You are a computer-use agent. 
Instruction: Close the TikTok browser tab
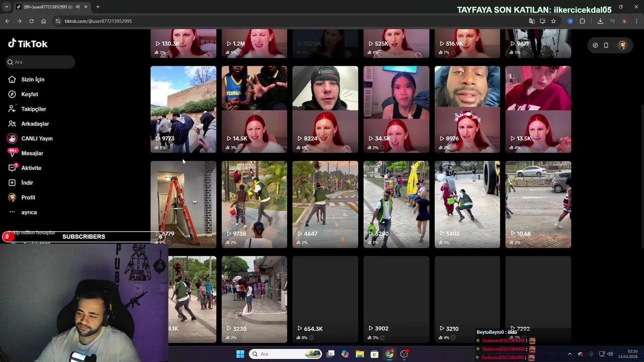coord(86,7)
